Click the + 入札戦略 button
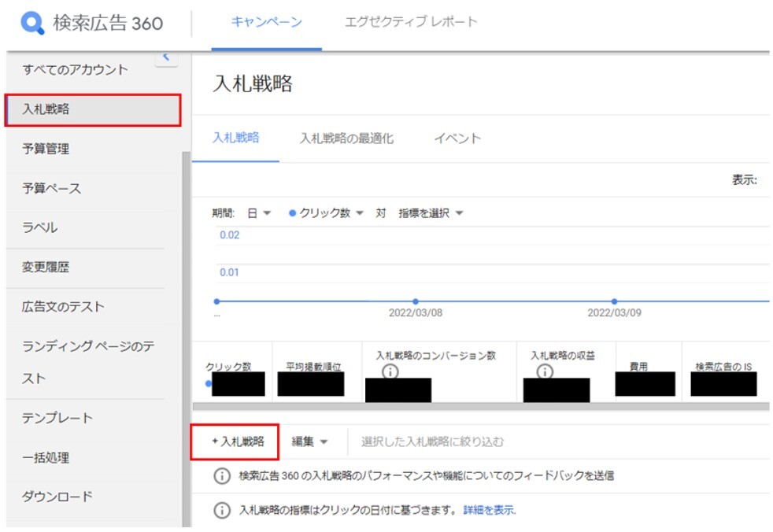The image size is (773, 532). [238, 442]
